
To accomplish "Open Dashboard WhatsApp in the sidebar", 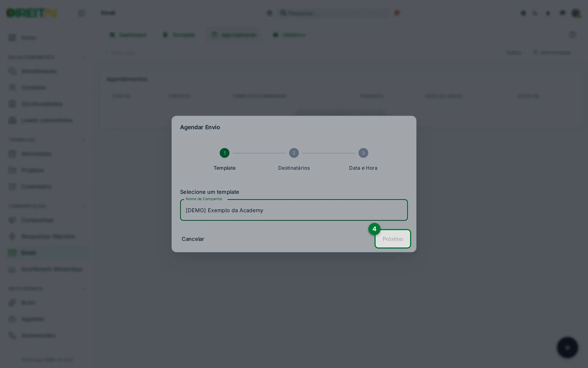I will coord(45,269).
